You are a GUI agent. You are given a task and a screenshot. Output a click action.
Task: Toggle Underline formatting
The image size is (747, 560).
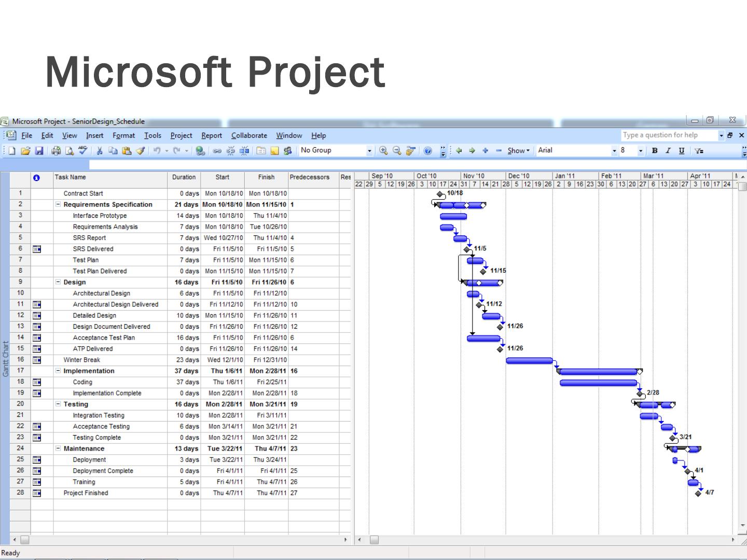682,151
